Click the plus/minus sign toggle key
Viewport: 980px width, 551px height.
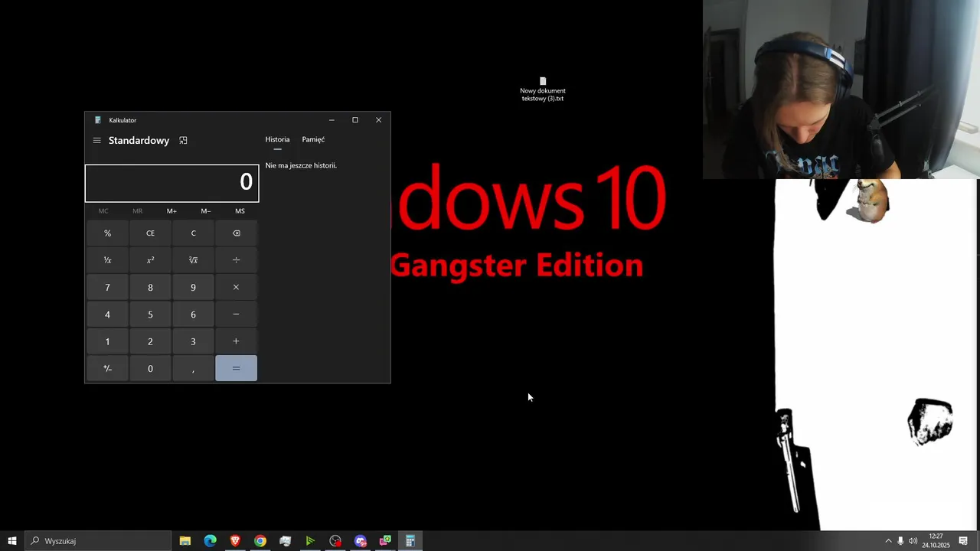107,369
